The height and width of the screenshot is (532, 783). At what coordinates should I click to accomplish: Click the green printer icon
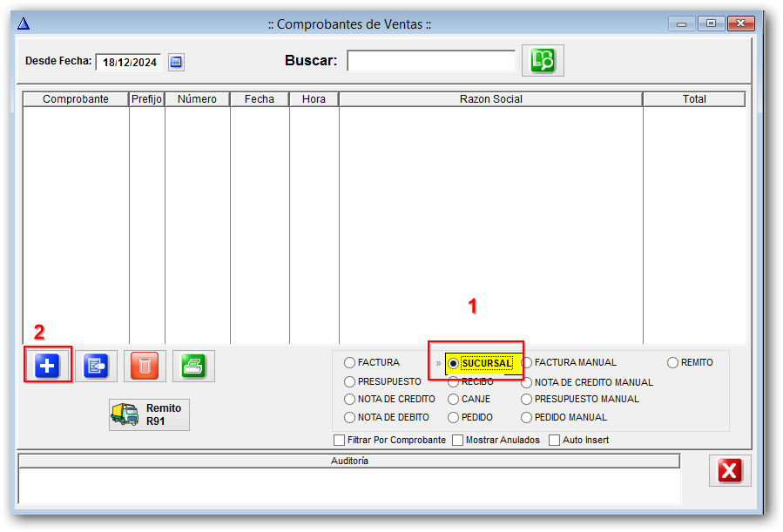193,367
